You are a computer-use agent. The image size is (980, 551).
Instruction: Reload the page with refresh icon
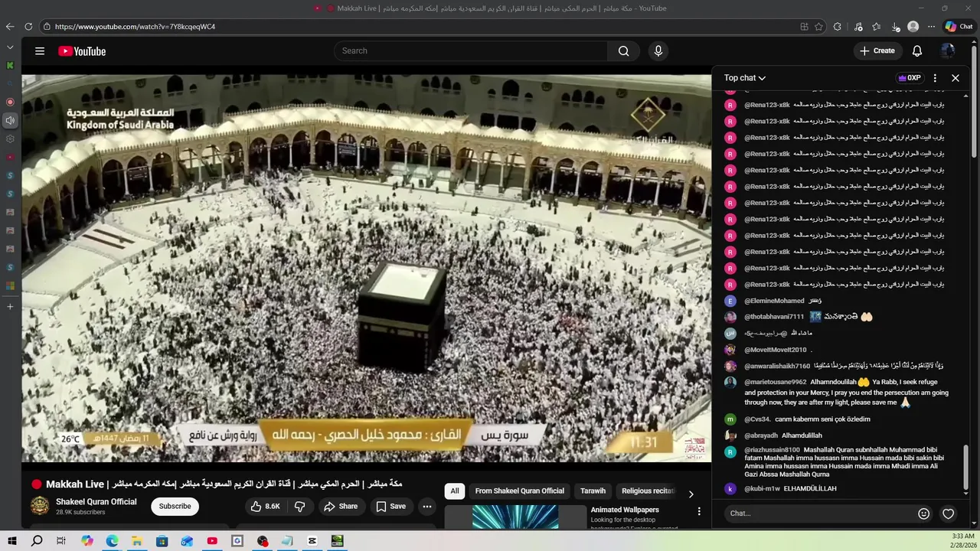pos(28,26)
